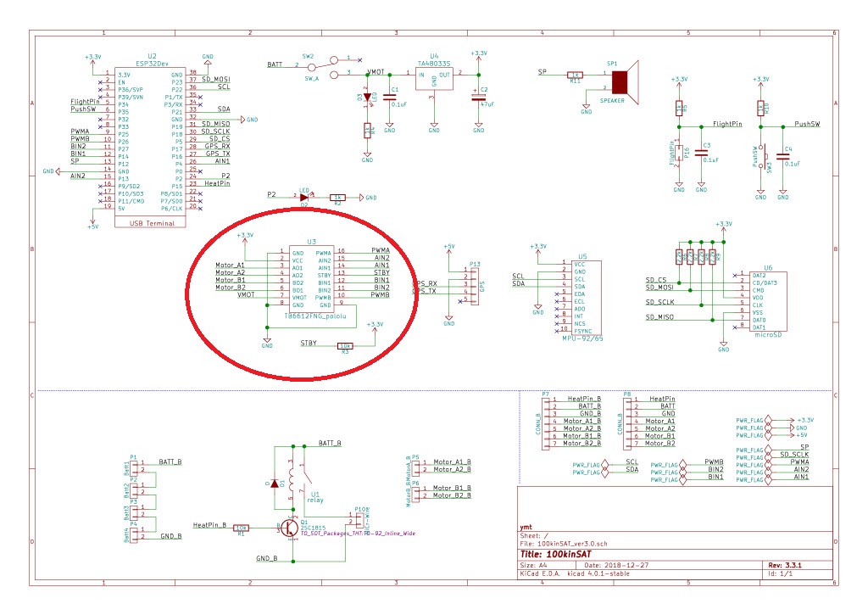Select the U4 TA48033S regulator block
The height and width of the screenshot is (615, 868).
pos(434,81)
